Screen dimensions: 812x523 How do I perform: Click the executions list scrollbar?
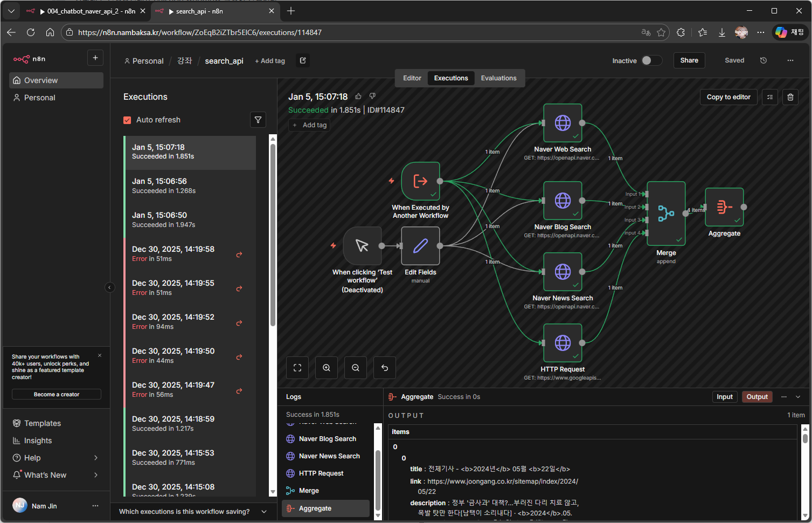pyautogui.click(x=273, y=235)
